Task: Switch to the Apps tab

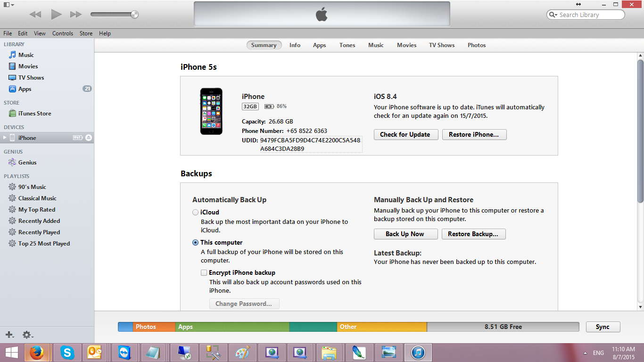Action: click(x=320, y=45)
